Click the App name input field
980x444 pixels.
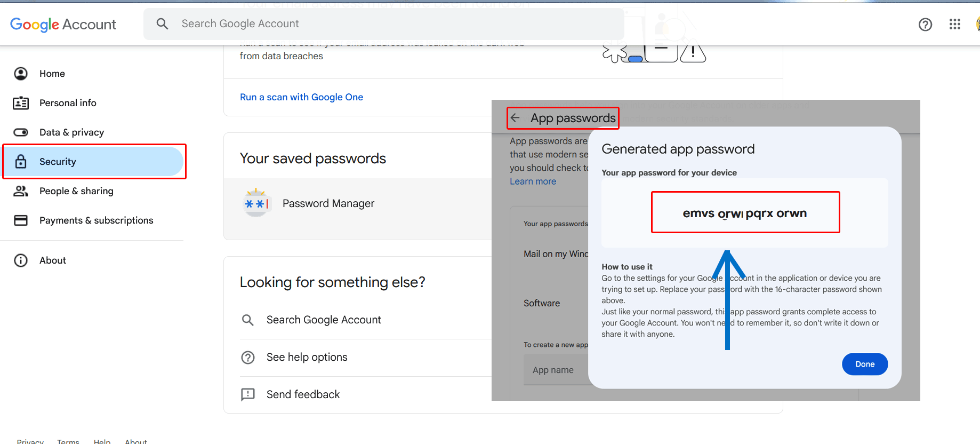click(556, 370)
